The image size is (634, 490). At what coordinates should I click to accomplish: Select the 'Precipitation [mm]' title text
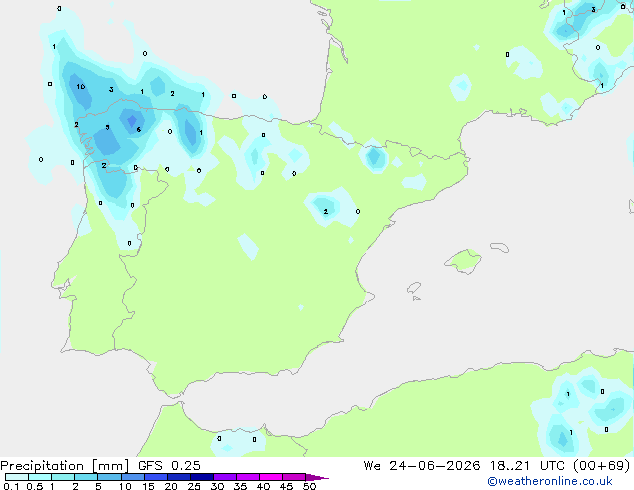(x=65, y=466)
